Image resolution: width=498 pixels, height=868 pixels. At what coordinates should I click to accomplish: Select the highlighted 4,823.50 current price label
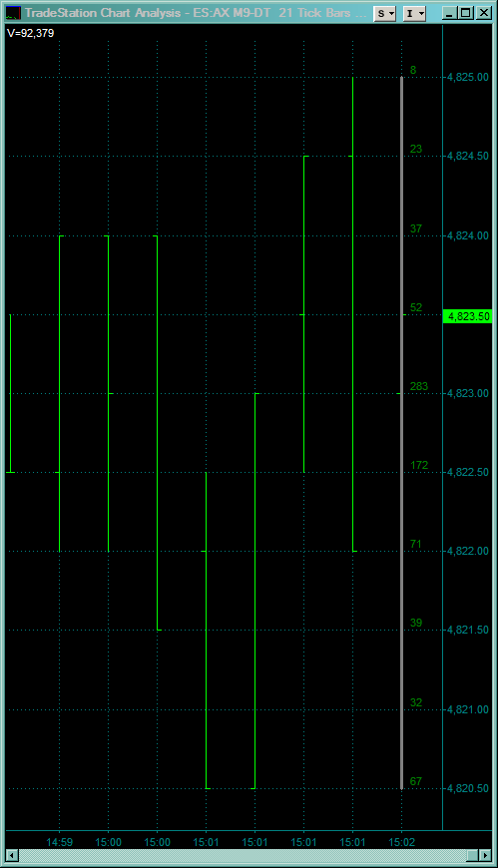pyautogui.click(x=468, y=316)
